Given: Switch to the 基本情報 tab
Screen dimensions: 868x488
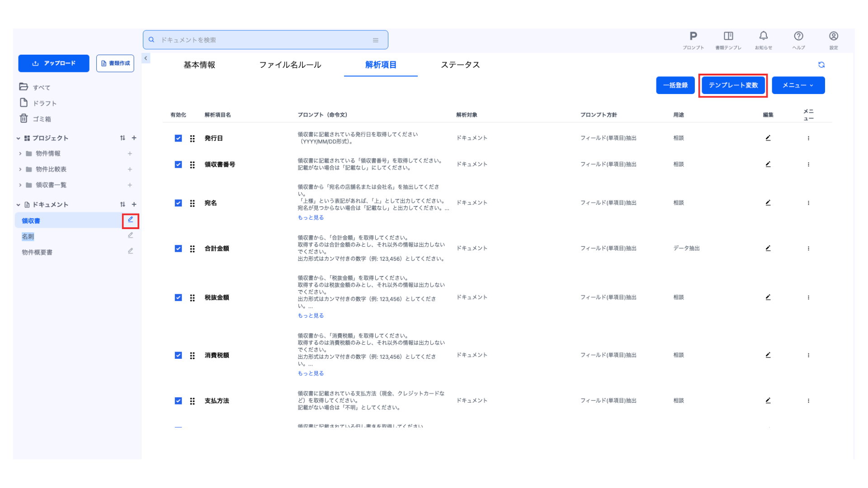Looking at the screenshot, I should pyautogui.click(x=199, y=65).
